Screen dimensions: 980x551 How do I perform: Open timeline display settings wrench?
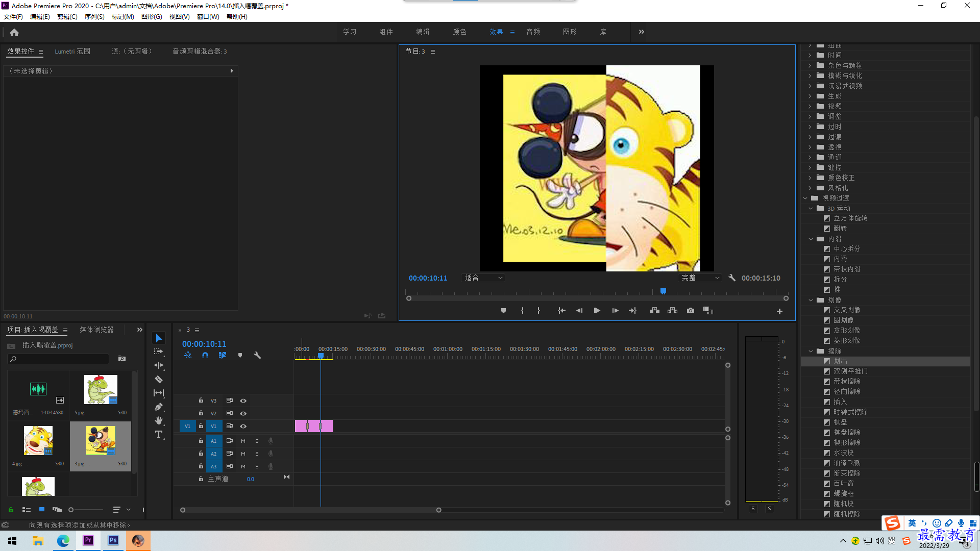(x=257, y=355)
